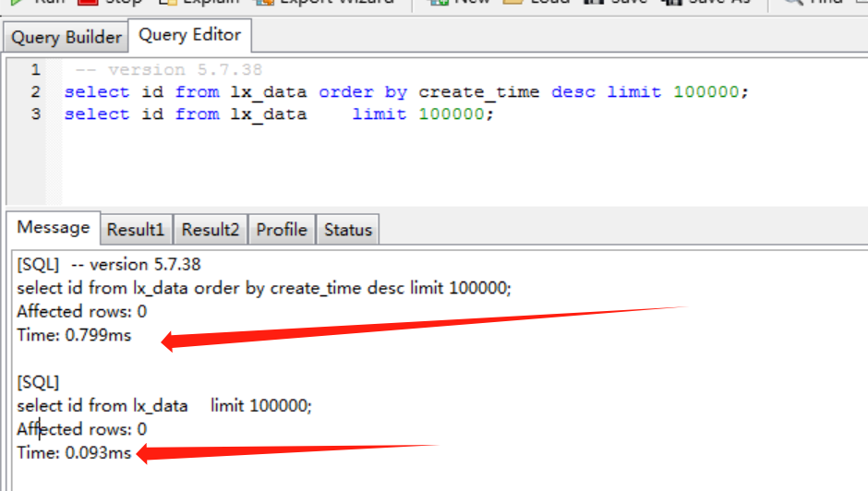Show the Result2 tab

click(x=211, y=230)
